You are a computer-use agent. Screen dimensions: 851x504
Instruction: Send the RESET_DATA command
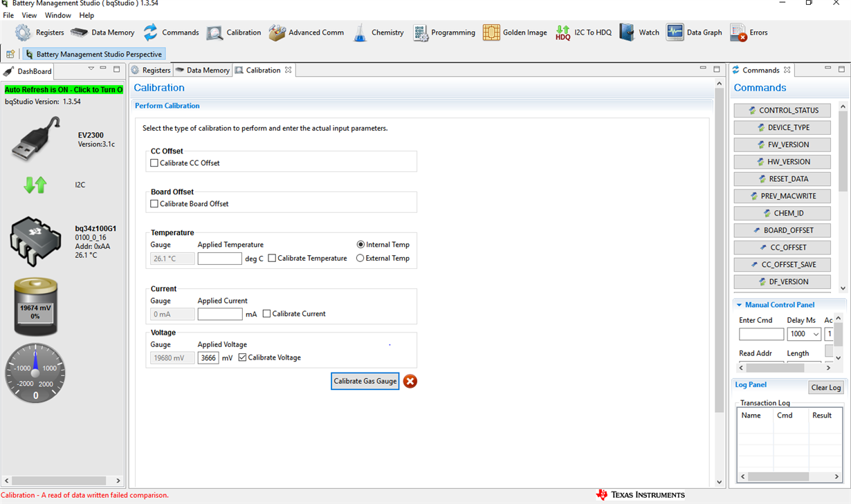(783, 179)
